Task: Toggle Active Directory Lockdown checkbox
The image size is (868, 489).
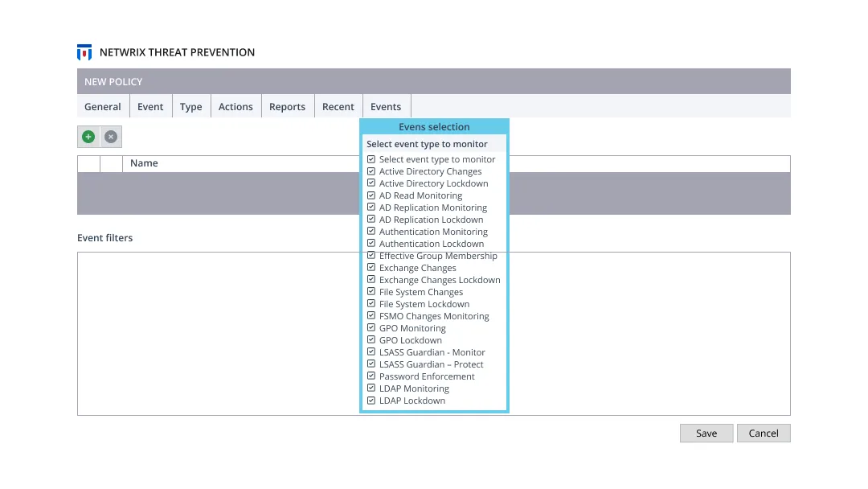Action: [371, 183]
